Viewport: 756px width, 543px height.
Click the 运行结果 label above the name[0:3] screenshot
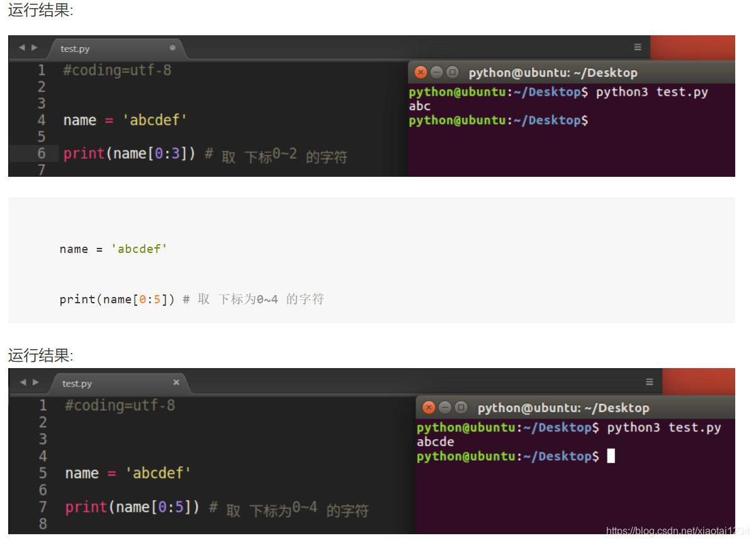pyautogui.click(x=41, y=11)
